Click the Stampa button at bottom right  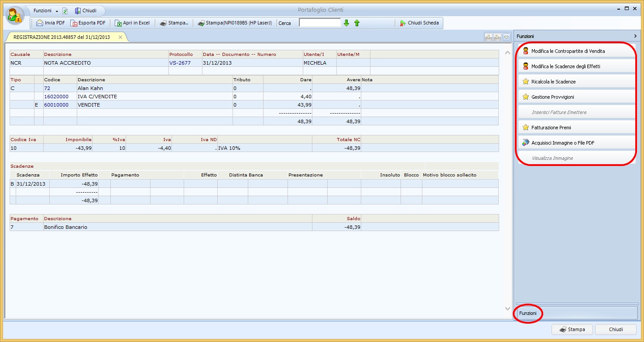(x=572, y=329)
